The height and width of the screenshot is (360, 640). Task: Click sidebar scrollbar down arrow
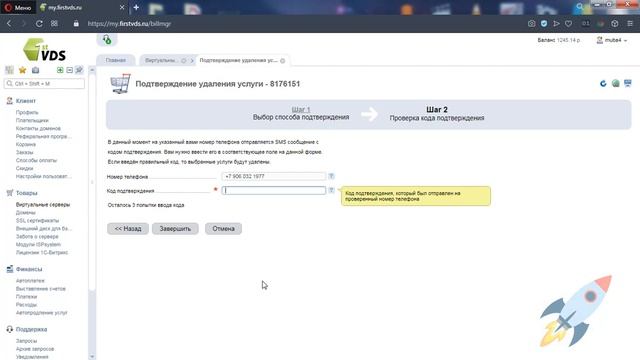[92, 356]
